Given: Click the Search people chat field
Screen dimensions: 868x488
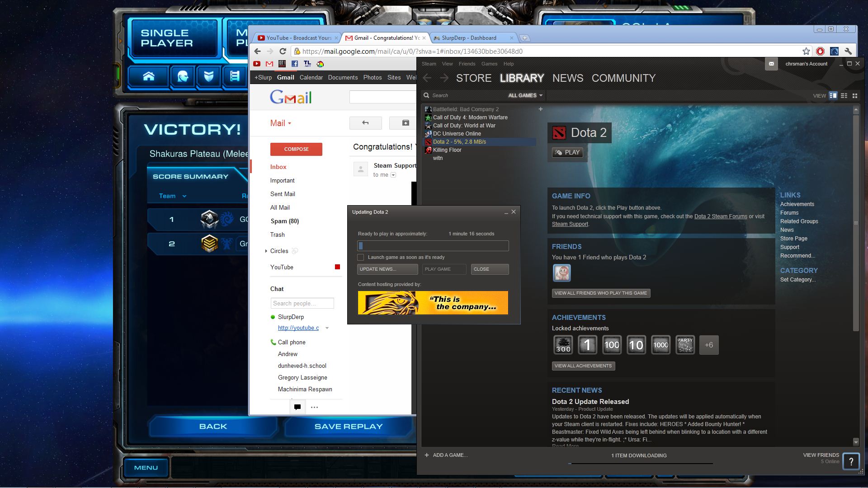Looking at the screenshot, I should click(x=302, y=303).
